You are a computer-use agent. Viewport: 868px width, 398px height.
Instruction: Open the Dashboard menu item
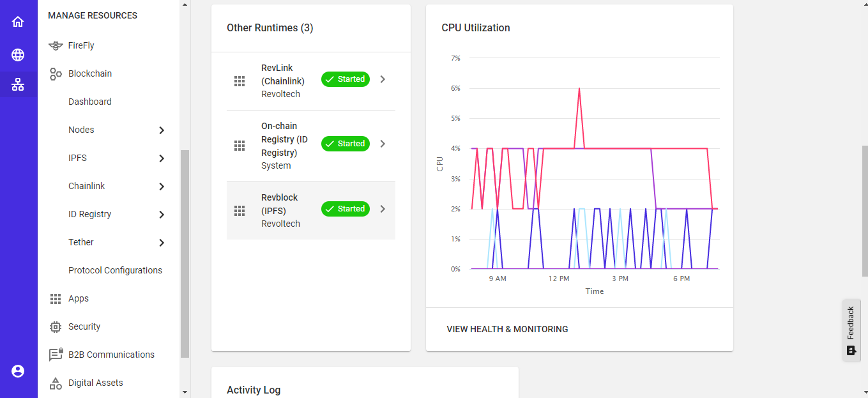click(x=90, y=102)
